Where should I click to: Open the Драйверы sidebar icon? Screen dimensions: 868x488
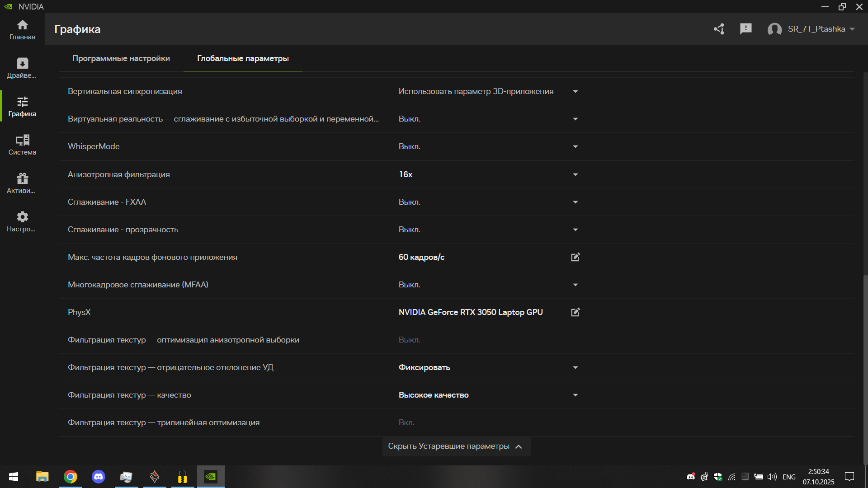(x=22, y=68)
